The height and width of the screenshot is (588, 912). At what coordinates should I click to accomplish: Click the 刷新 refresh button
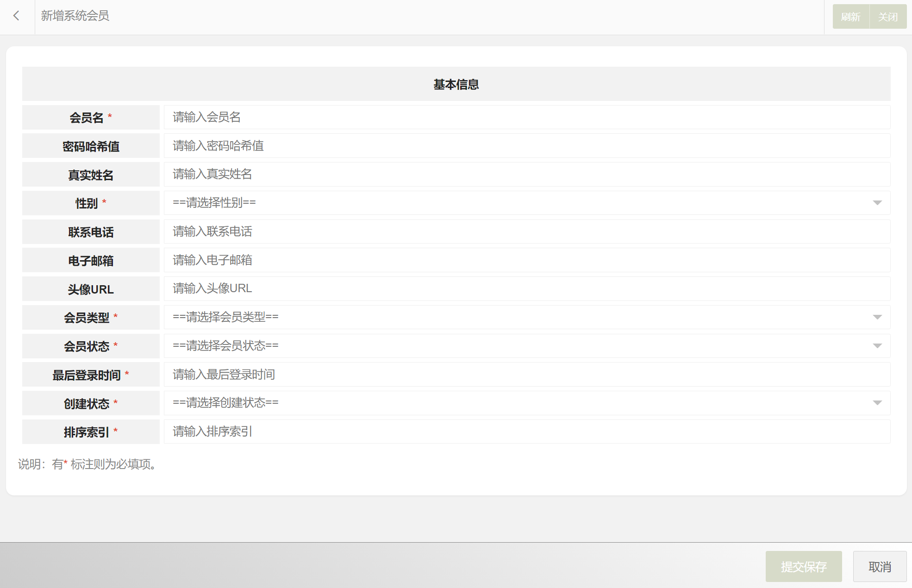click(850, 17)
